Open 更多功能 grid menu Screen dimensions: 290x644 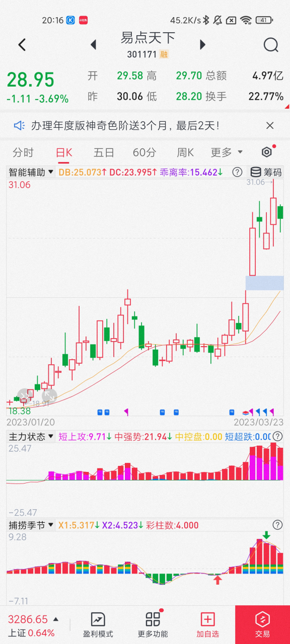pos(153,625)
